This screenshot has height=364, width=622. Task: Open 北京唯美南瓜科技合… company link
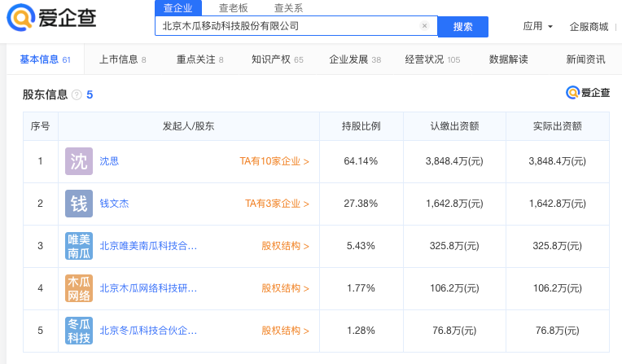tap(148, 246)
